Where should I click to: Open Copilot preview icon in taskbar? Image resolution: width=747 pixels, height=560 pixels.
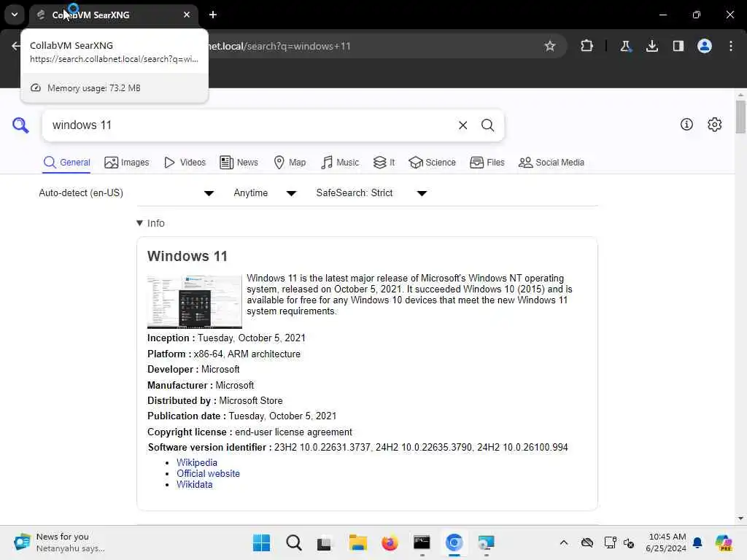723,542
